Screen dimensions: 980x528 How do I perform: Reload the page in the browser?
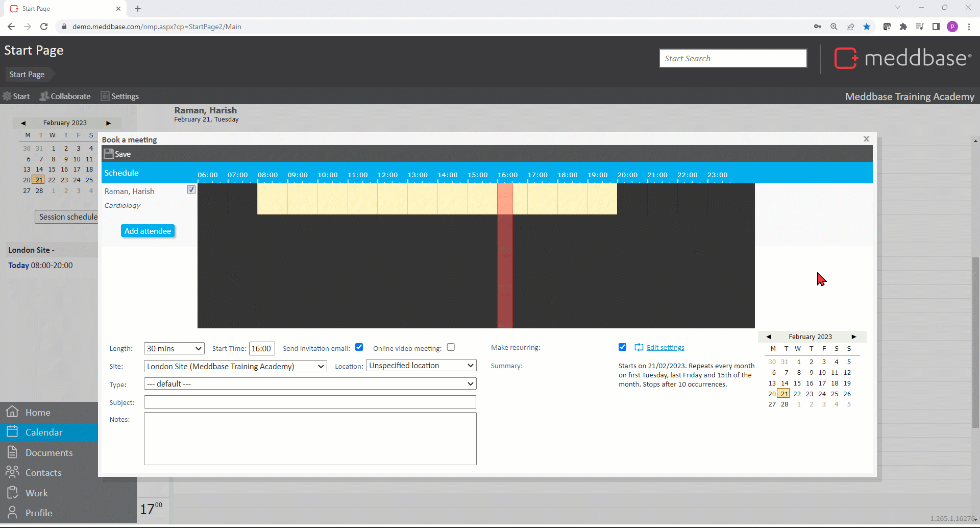tap(44, 27)
